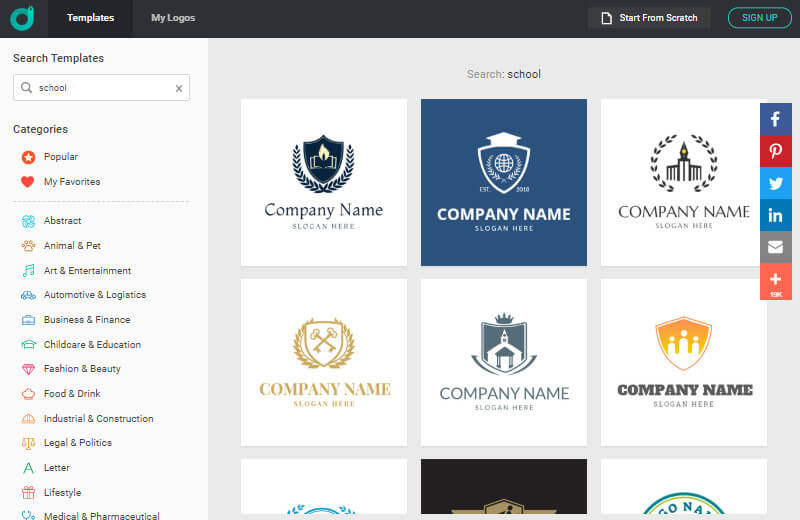The height and width of the screenshot is (520, 800).
Task: Click the Lifestyle gift icon
Action: click(x=29, y=492)
